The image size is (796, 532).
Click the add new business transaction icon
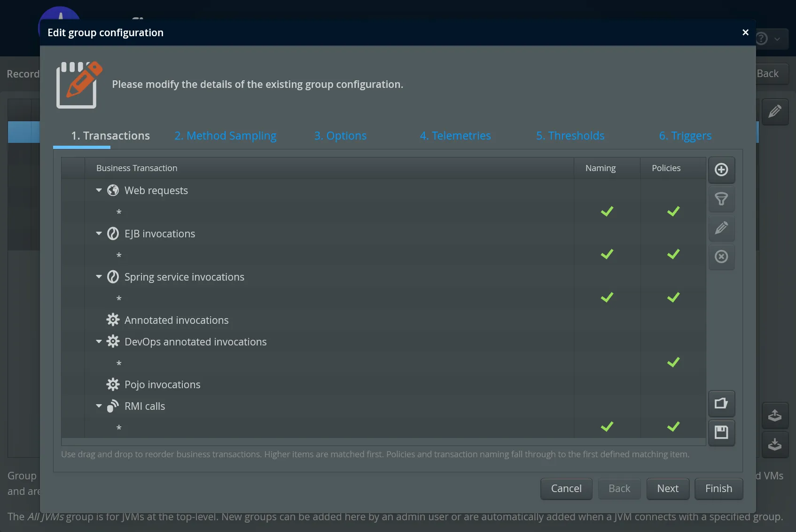coord(722,170)
